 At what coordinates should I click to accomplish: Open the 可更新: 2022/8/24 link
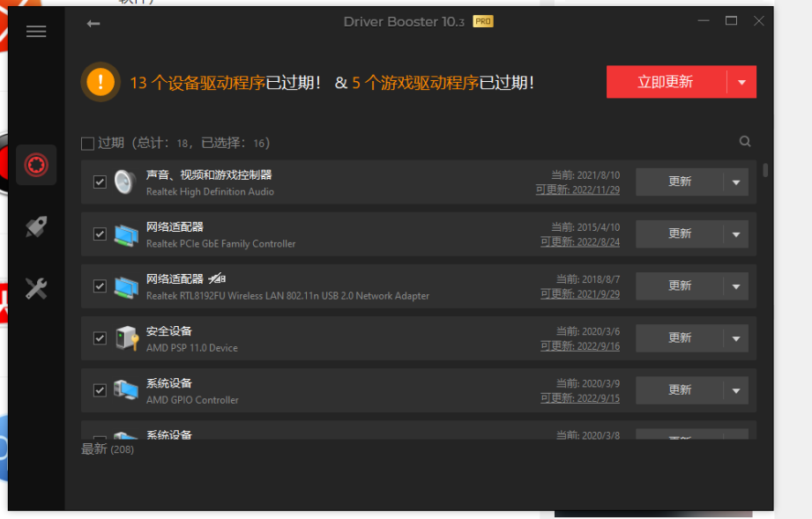(x=580, y=241)
